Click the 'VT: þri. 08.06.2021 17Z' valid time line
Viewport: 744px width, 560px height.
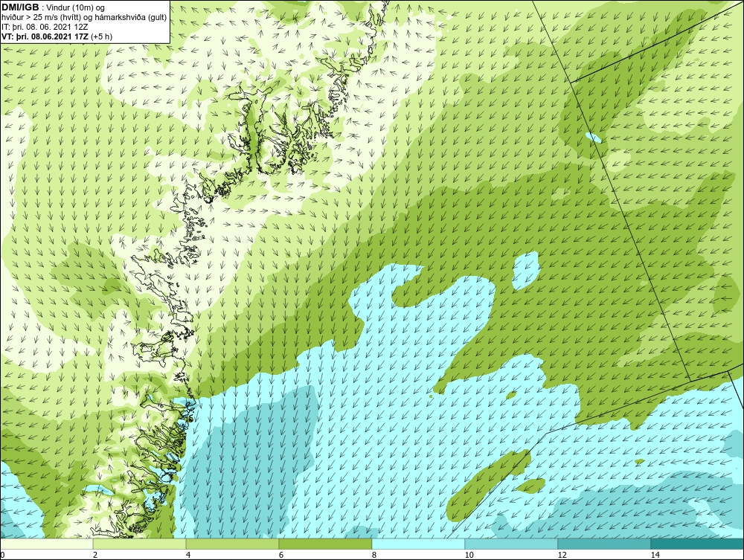[57, 36]
